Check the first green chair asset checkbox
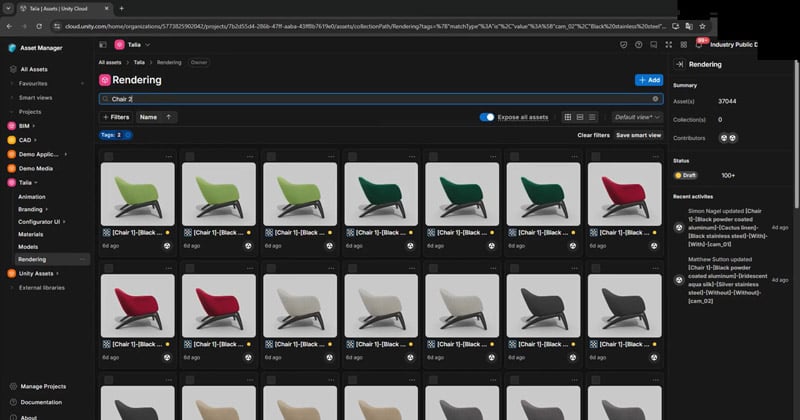 point(107,156)
